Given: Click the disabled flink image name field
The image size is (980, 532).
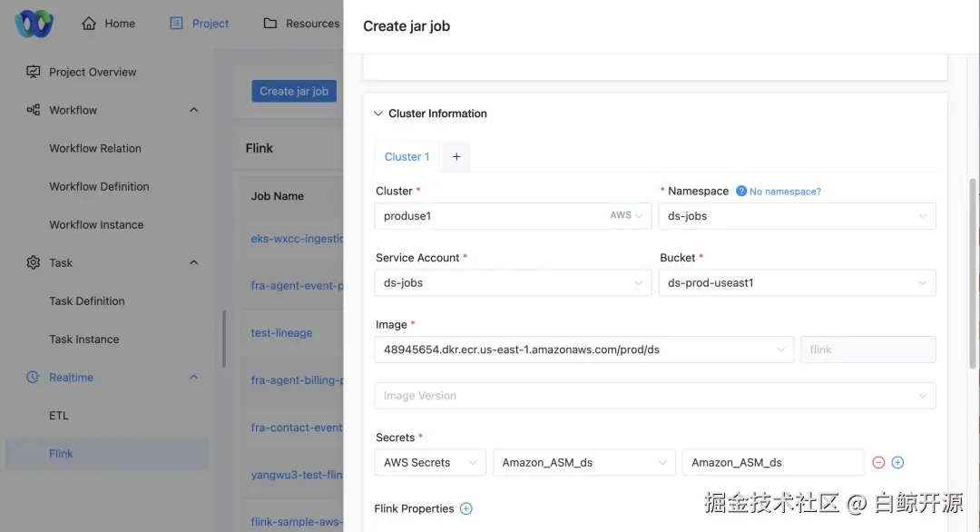Looking at the screenshot, I should click(868, 350).
